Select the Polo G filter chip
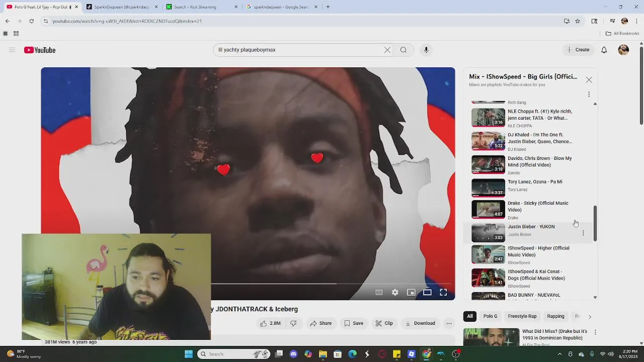 click(x=490, y=316)
